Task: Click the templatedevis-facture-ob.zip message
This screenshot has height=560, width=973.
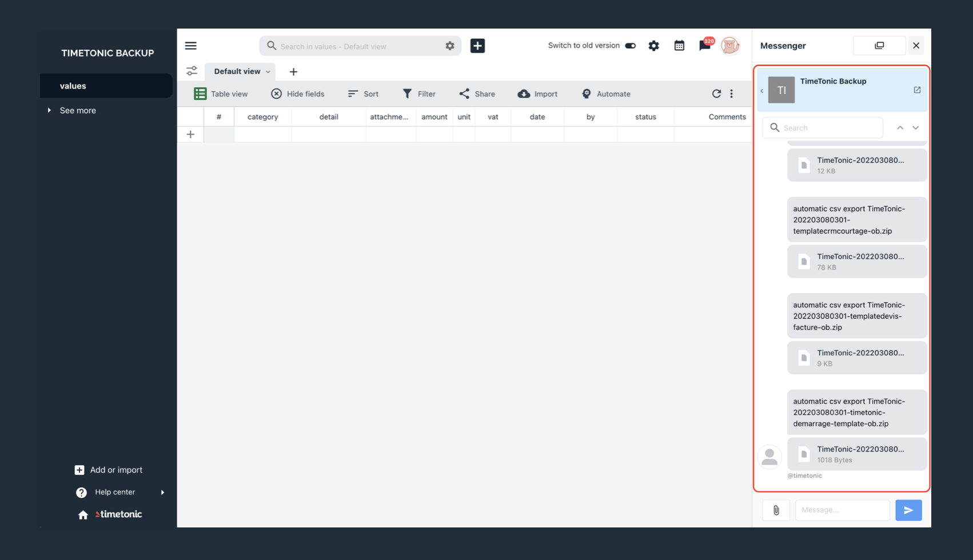Action: click(x=857, y=316)
